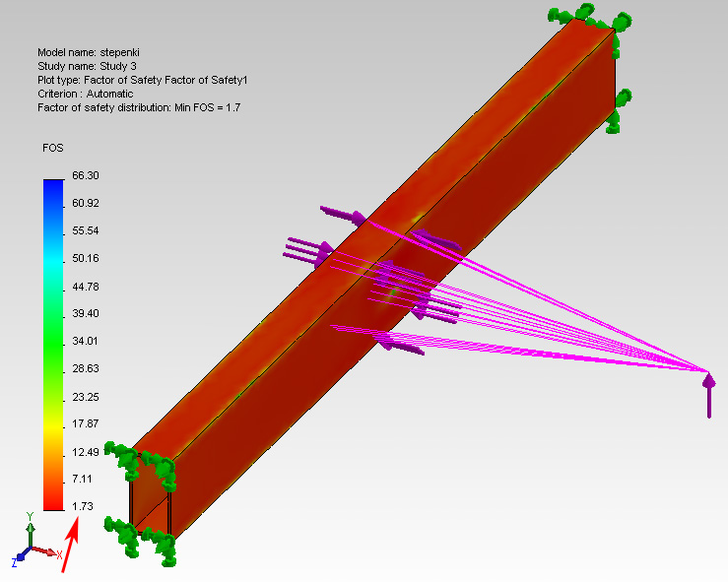This screenshot has height=582, width=728.
Task: Click the X axis of the orientation triad
Action: (47, 551)
